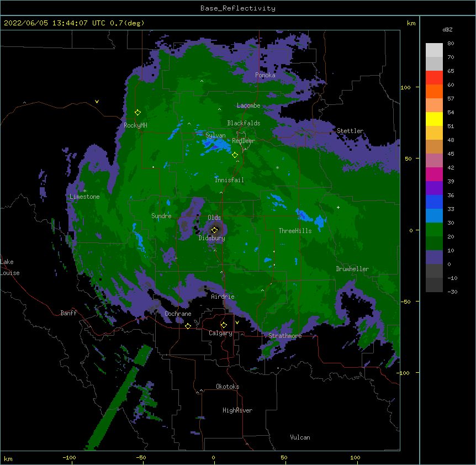Click the Lake Louise label
This screenshot has width=476, height=465.
(10, 267)
